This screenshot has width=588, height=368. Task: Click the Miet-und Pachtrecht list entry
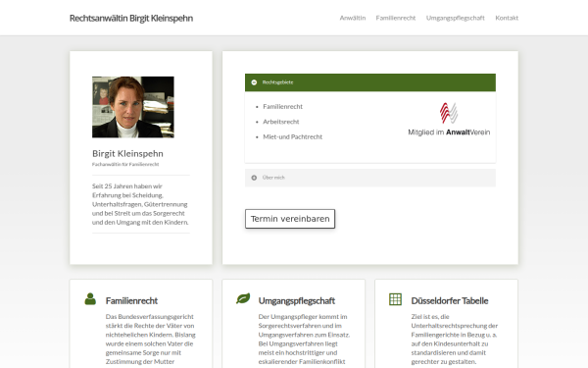(292, 136)
